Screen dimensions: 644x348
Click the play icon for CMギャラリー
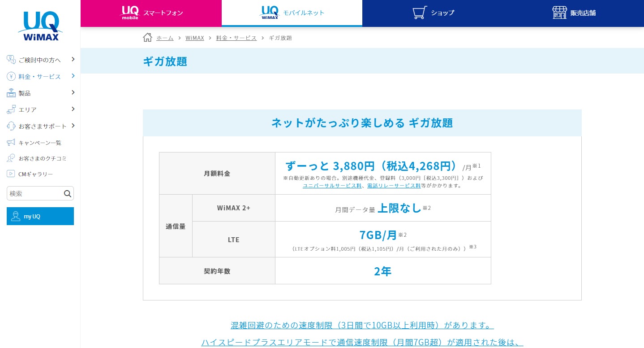11,174
